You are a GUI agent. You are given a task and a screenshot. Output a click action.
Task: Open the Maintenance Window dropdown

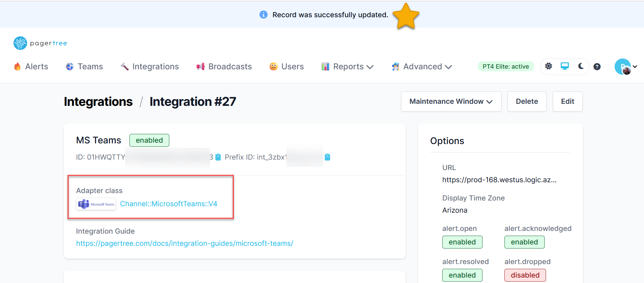[x=451, y=101]
